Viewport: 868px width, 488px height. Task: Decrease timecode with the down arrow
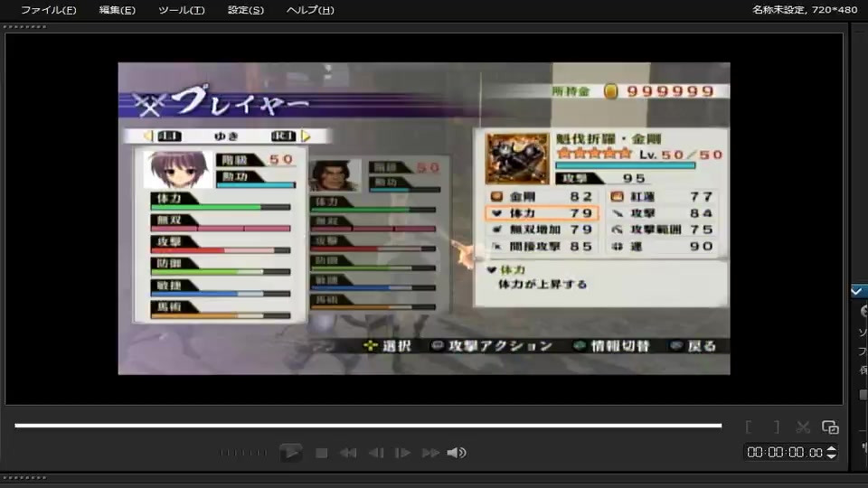pos(831,455)
